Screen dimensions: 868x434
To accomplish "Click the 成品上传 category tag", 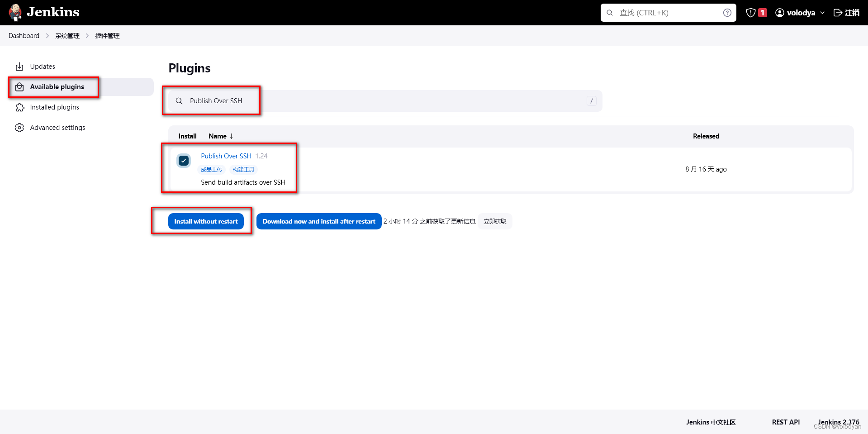I will tap(212, 170).
